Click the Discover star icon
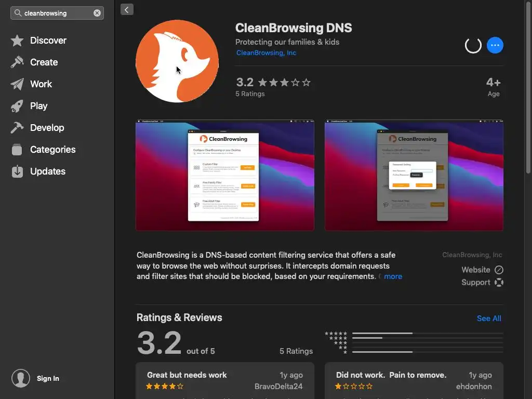Screen dimensions: 532x399 pos(17,41)
